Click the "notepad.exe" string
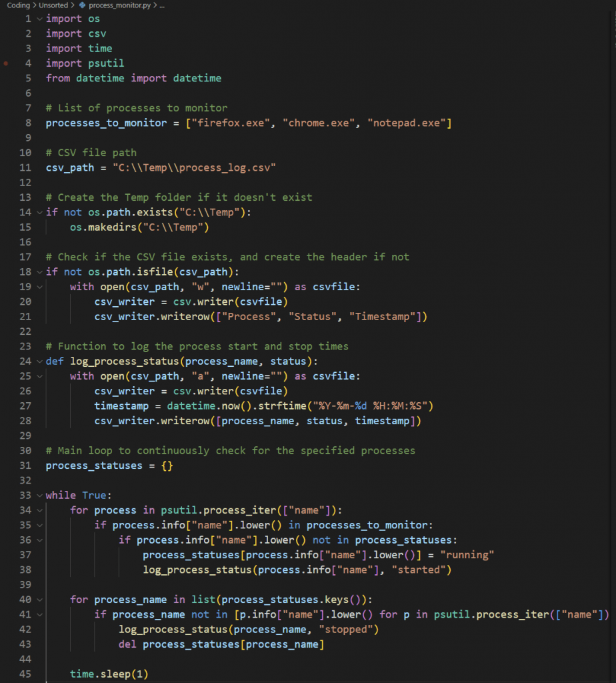The height and width of the screenshot is (683, 616). coord(407,123)
